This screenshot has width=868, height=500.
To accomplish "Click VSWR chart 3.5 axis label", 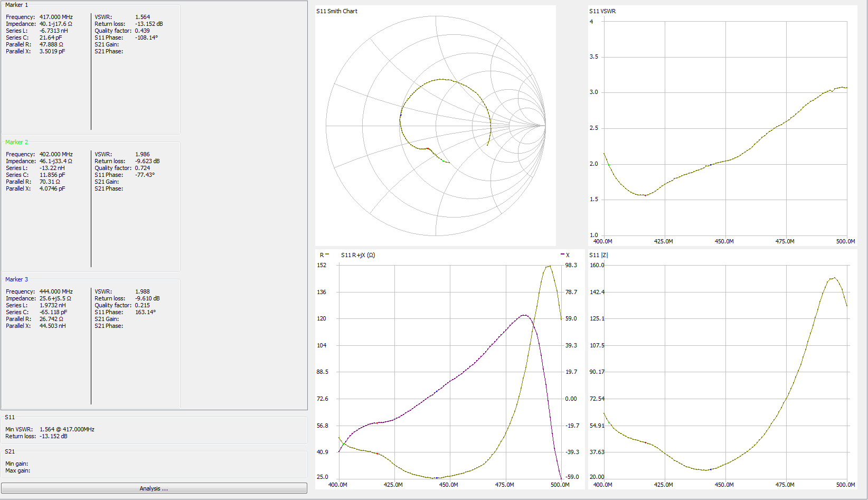I will (594, 56).
